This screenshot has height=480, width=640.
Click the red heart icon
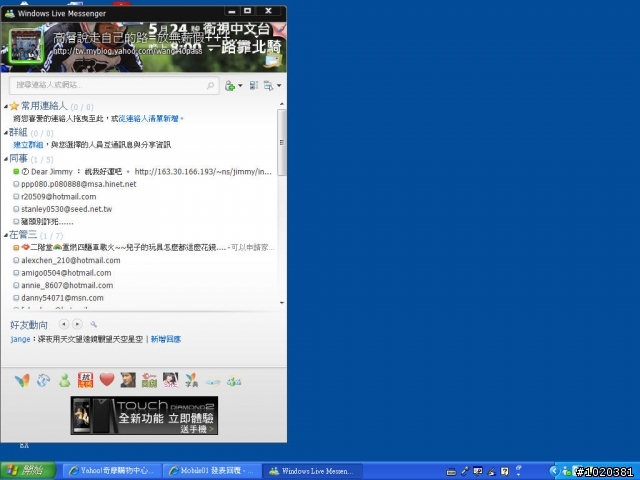point(107,380)
